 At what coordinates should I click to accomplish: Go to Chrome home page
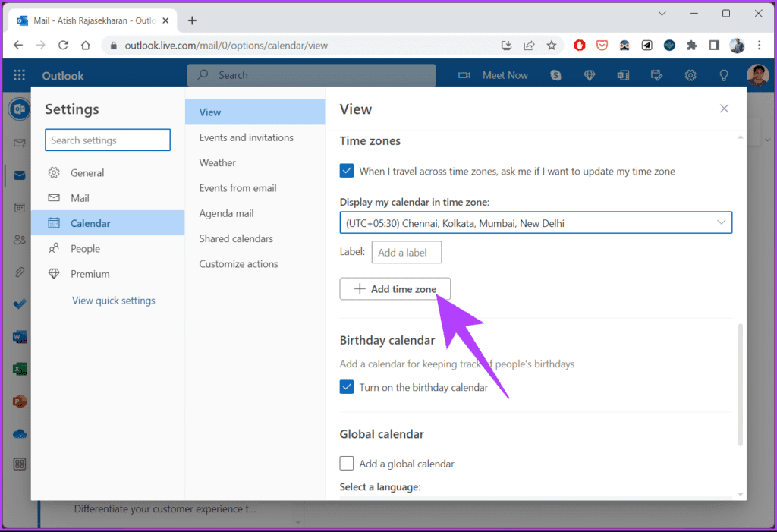tap(86, 45)
